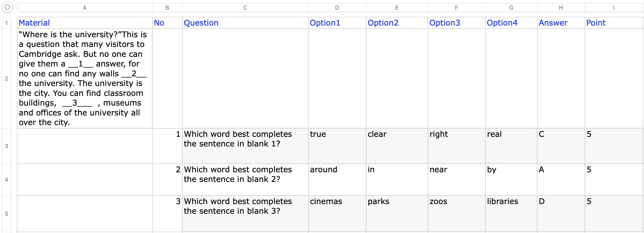644x233 pixels.
Task: Click the Answer header cell
Action: pyautogui.click(x=561, y=23)
